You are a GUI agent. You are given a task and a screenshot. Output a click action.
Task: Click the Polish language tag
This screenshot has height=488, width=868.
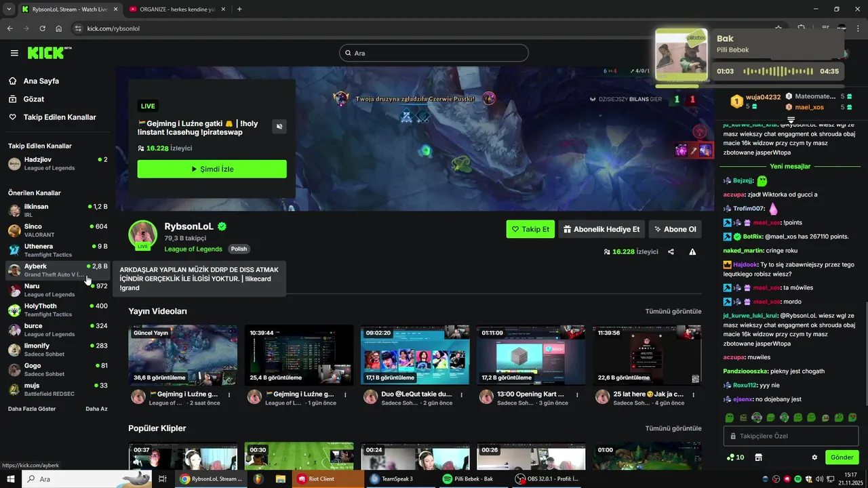239,249
